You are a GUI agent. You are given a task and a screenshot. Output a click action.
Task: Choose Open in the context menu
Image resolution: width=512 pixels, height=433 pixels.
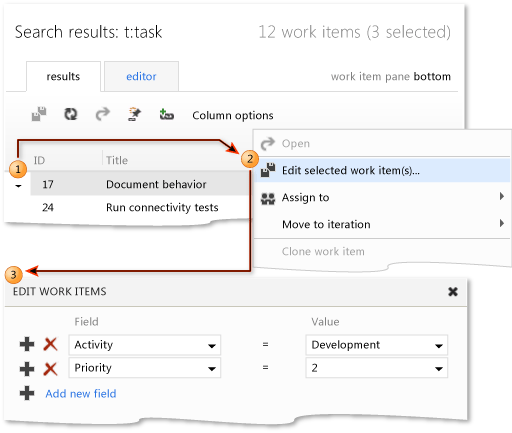(x=382, y=143)
